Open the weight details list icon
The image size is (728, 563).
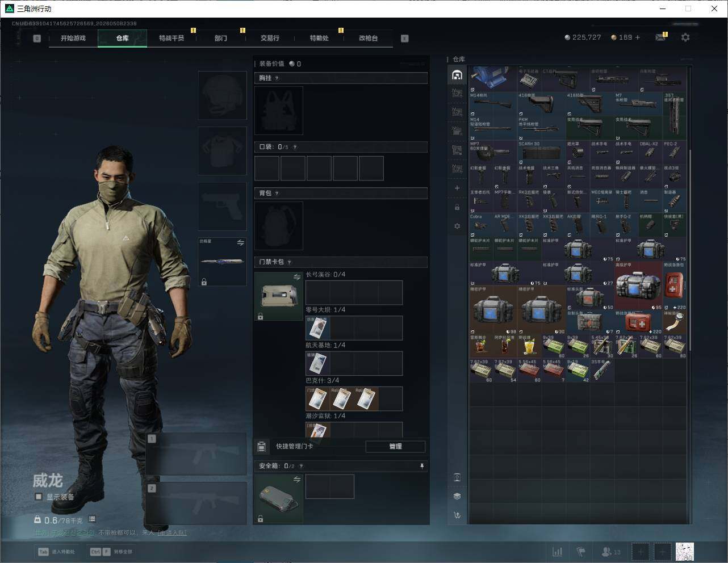[92, 519]
